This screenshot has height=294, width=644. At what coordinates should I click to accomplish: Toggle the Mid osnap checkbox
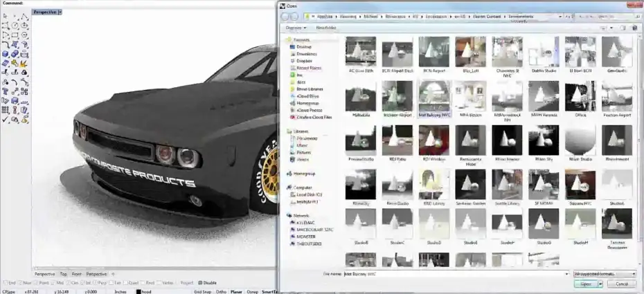54,283
